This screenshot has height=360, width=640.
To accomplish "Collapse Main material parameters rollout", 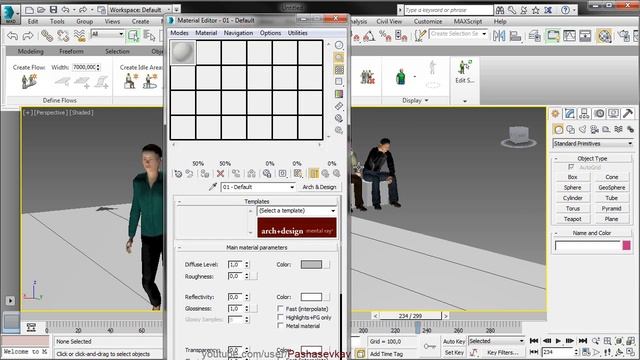I will tap(257, 247).
